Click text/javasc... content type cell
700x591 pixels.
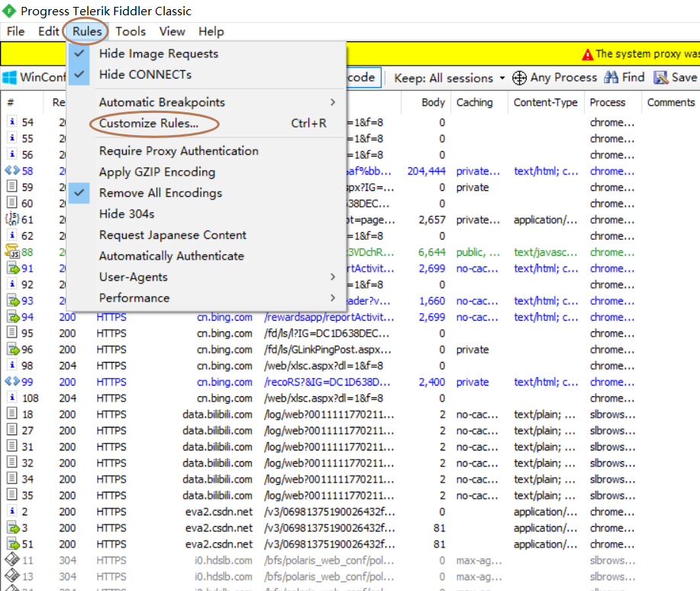(x=545, y=252)
